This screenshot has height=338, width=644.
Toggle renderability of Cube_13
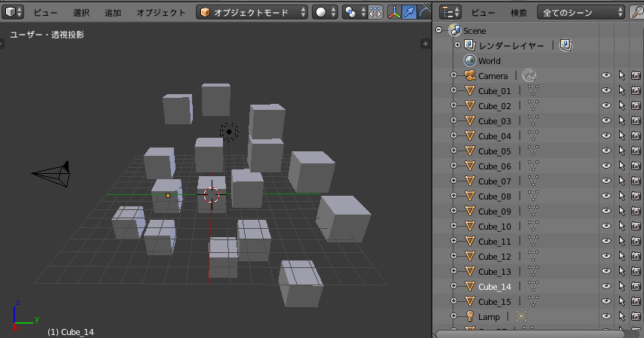636,272
